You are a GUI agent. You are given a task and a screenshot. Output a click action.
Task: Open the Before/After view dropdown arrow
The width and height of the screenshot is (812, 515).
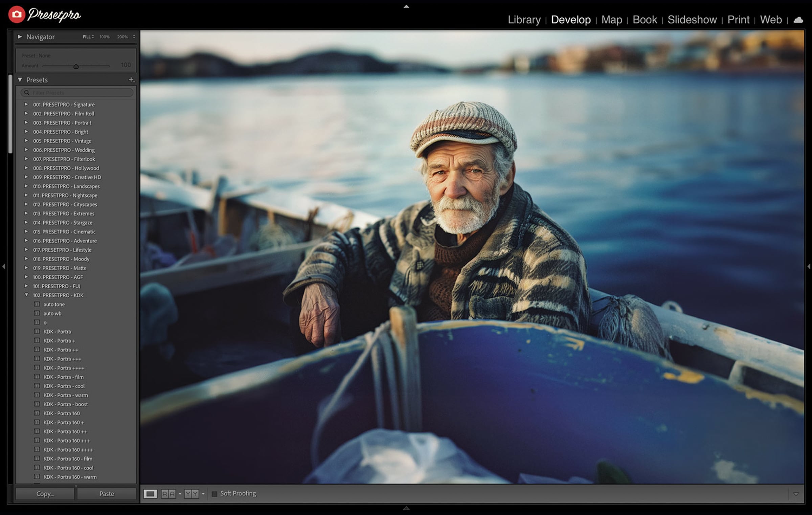[x=203, y=494]
